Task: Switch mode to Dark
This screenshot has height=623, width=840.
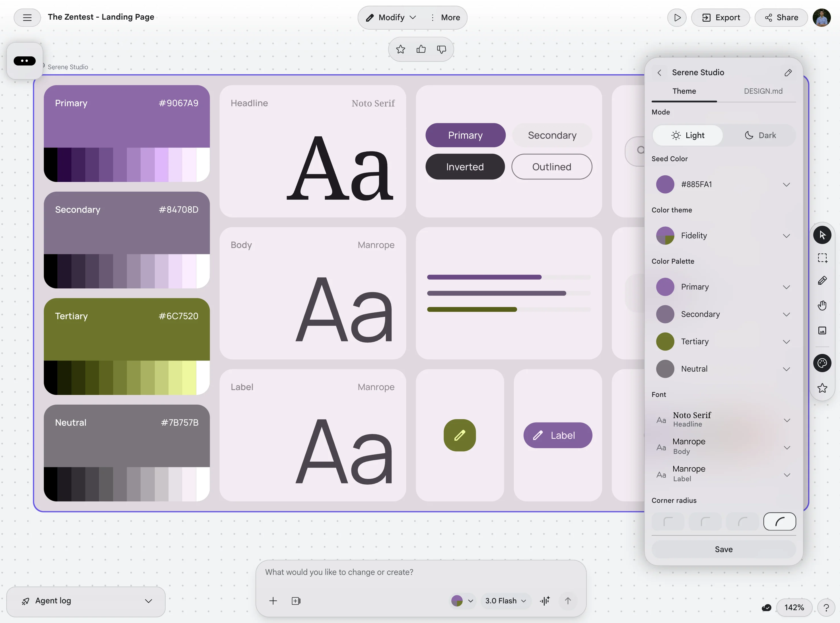Action: (760, 135)
